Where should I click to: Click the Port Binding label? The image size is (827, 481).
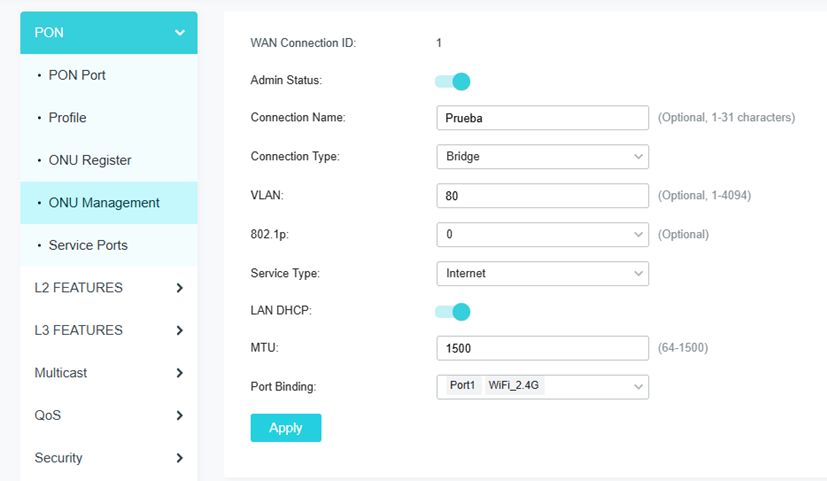[283, 387]
